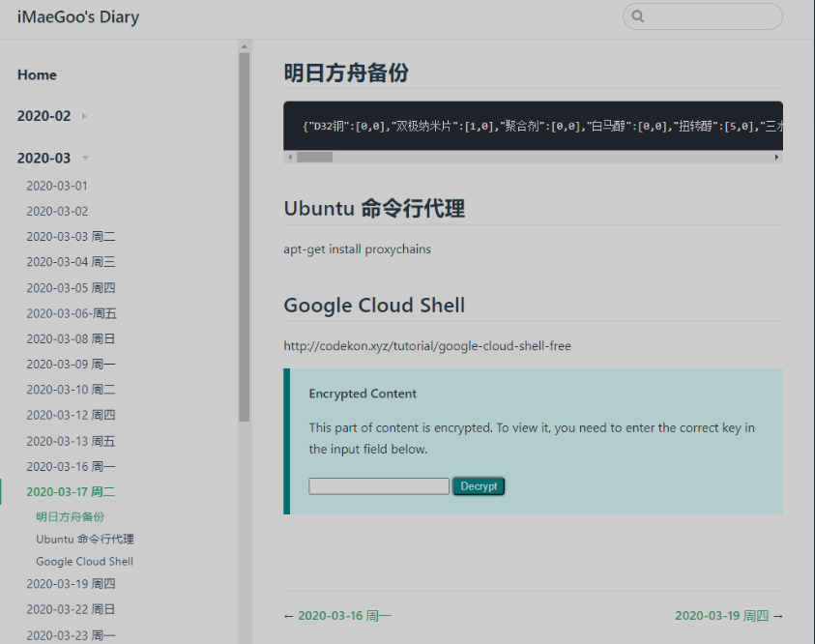The image size is (815, 644).
Task: Jump to Ubuntu 命令行代理 sidebar sub-item
Action: tap(85, 539)
